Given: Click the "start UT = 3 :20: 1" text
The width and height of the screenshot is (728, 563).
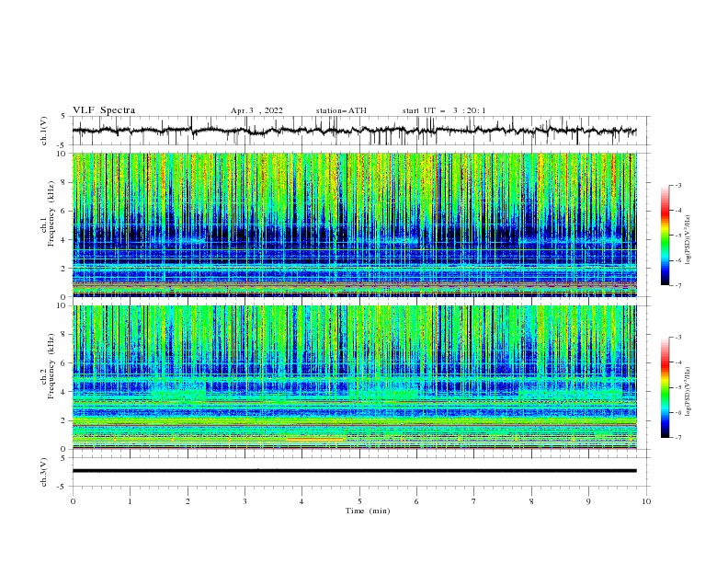Looking at the screenshot, I should tap(444, 110).
